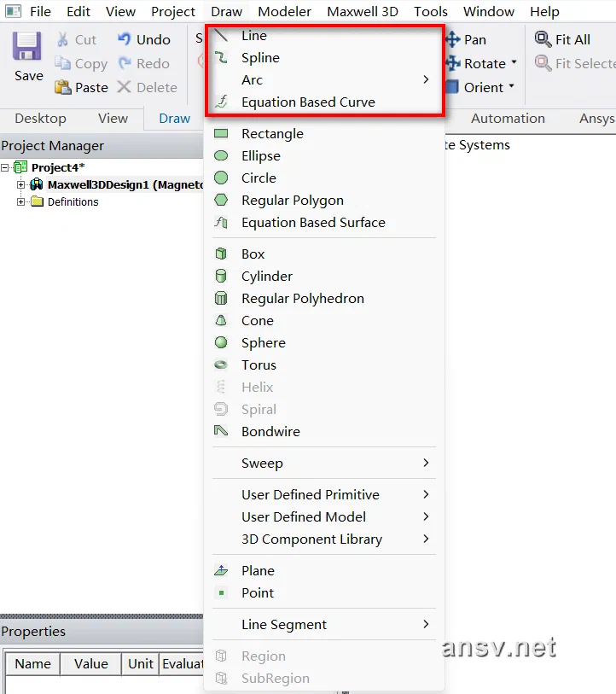Expand the Maxwell3DDesign1 tree node
The height and width of the screenshot is (694, 616).
click(x=20, y=184)
